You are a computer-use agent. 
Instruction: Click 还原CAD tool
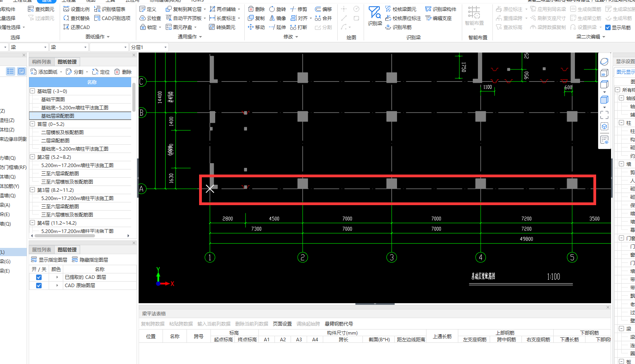pyautogui.click(x=76, y=27)
